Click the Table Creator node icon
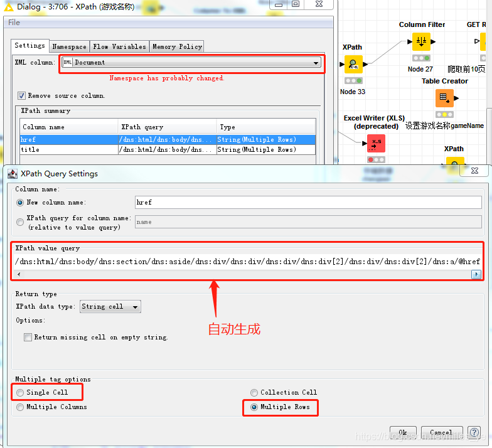Viewport: 492px width, 448px height. click(x=444, y=98)
